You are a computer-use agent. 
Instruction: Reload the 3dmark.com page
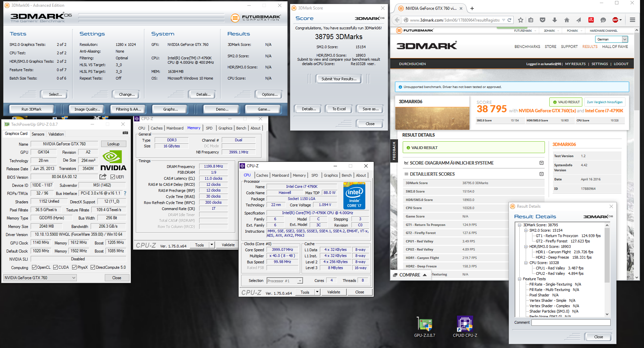click(x=510, y=20)
